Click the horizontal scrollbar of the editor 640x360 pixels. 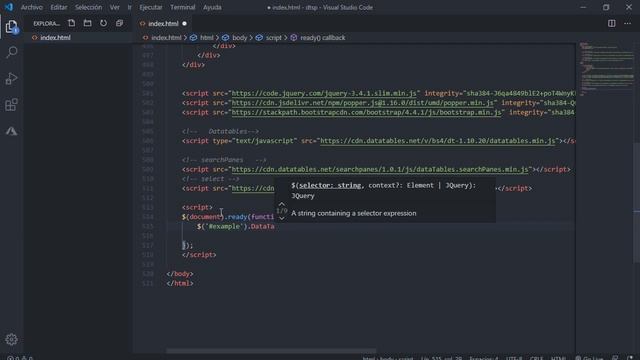click(271, 351)
